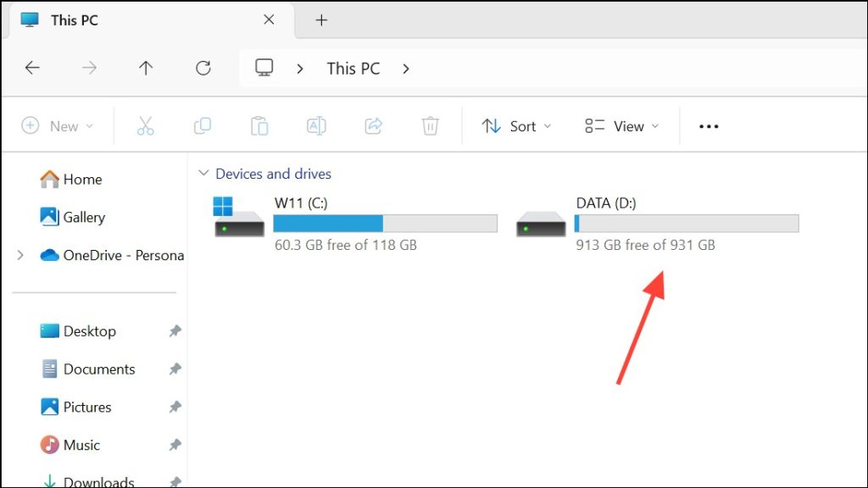Screen dimensions: 868x488
Task: Open the See more ellipsis menu
Action: coord(709,126)
